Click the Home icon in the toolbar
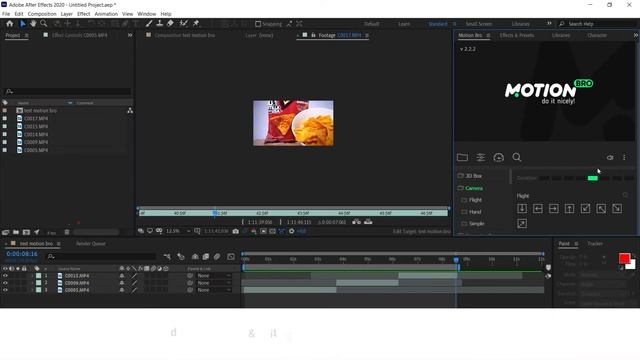640x360 pixels. (x=9, y=24)
